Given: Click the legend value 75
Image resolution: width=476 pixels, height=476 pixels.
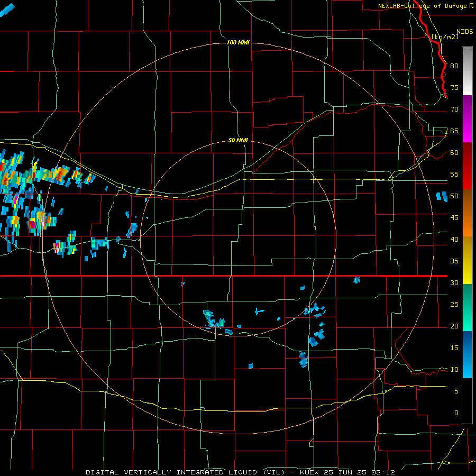Looking at the screenshot, I should coord(454,87).
